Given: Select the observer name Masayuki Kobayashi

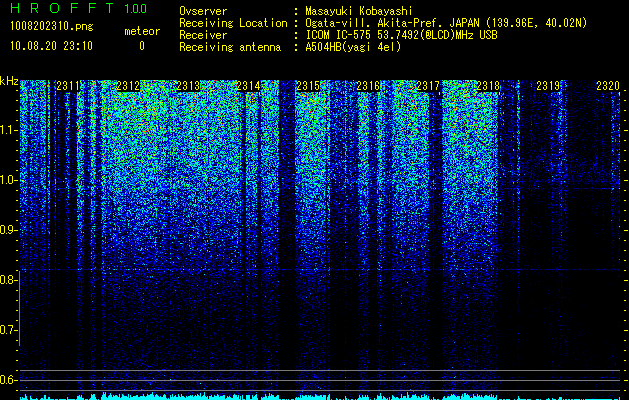Looking at the screenshot, I should (x=359, y=11).
